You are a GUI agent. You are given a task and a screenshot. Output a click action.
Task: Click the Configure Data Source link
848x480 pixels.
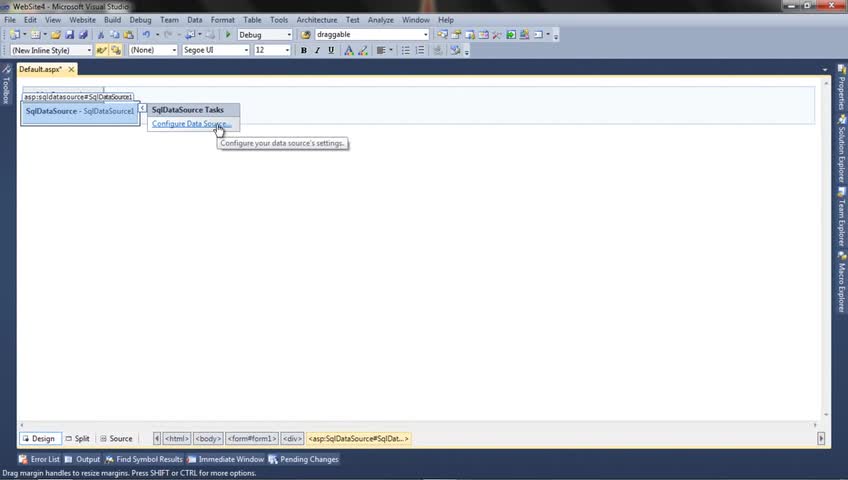click(x=191, y=124)
